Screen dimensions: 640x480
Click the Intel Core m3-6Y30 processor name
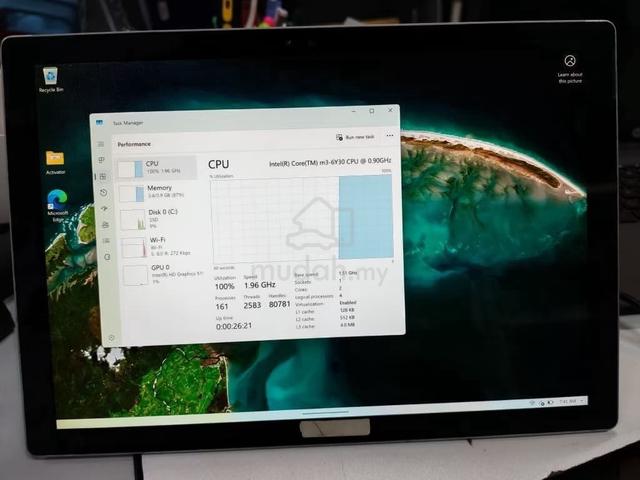pyautogui.click(x=330, y=162)
